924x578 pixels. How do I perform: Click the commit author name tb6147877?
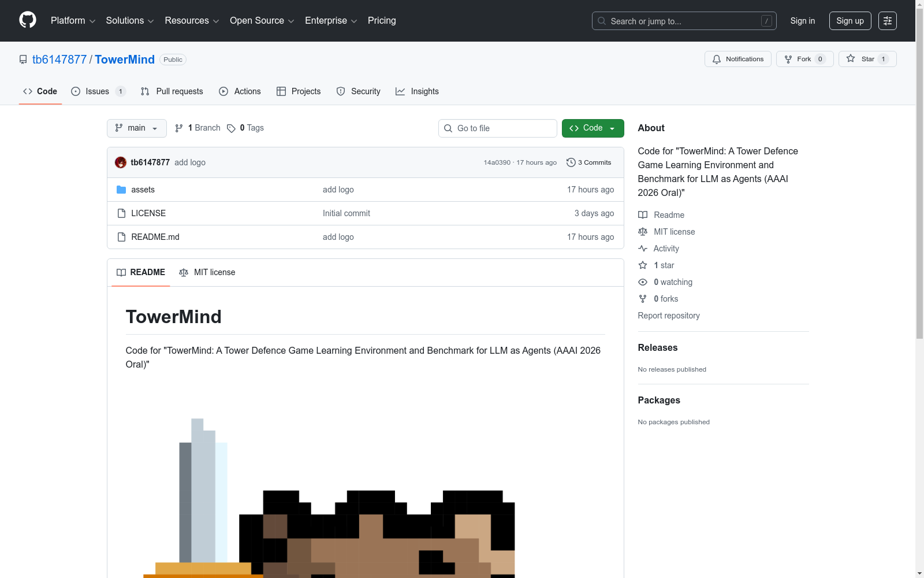150,162
